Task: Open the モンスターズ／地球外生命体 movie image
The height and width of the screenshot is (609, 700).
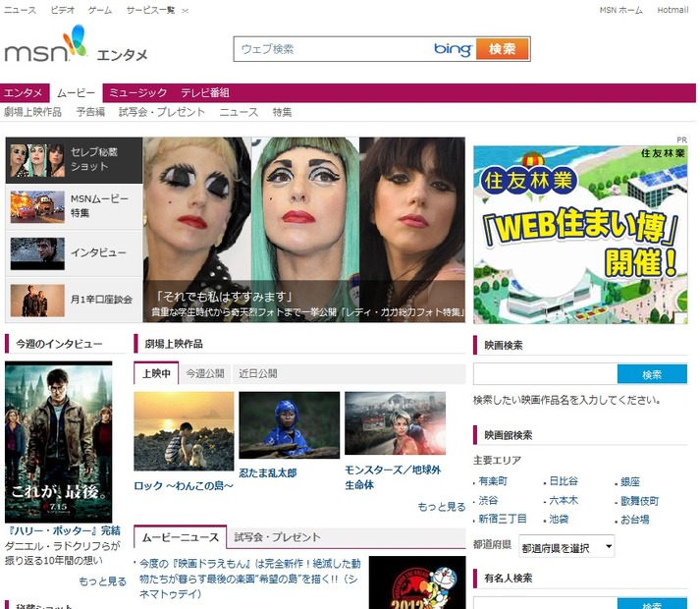Action: (395, 423)
